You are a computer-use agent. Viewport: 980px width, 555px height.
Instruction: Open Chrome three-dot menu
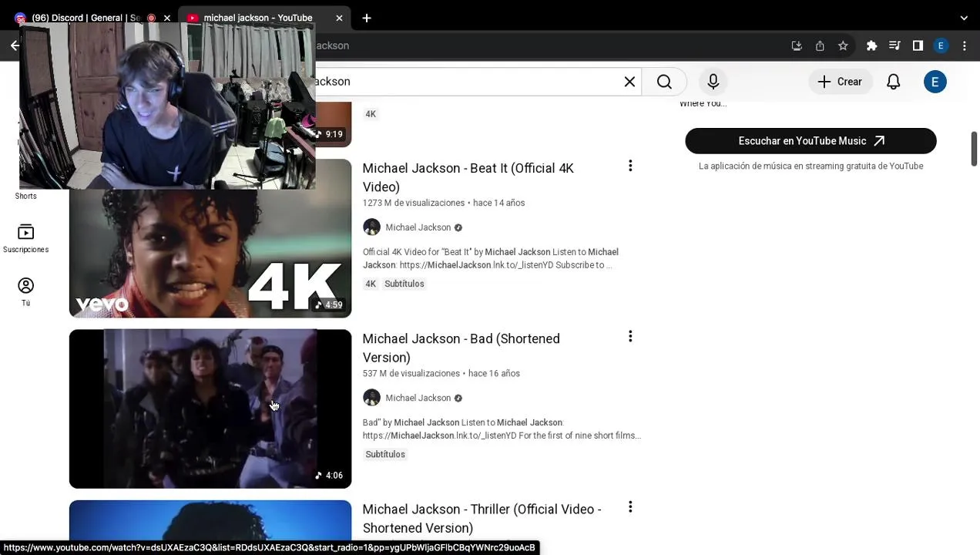(x=964, y=45)
